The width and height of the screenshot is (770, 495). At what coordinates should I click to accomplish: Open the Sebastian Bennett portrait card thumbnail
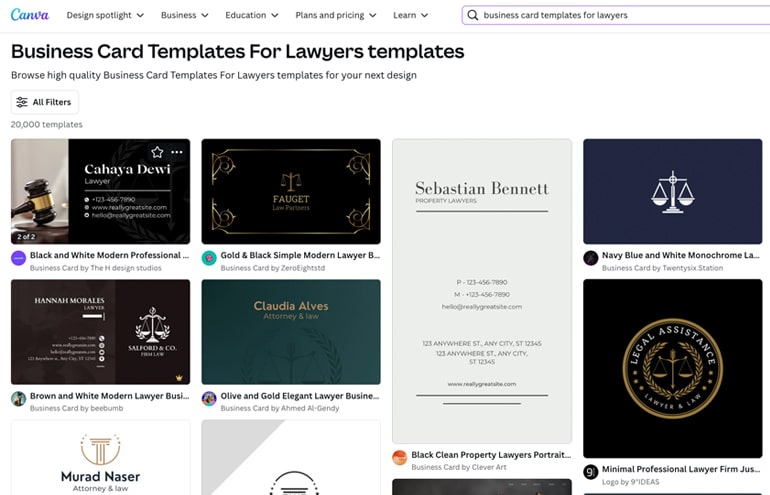pos(481,290)
